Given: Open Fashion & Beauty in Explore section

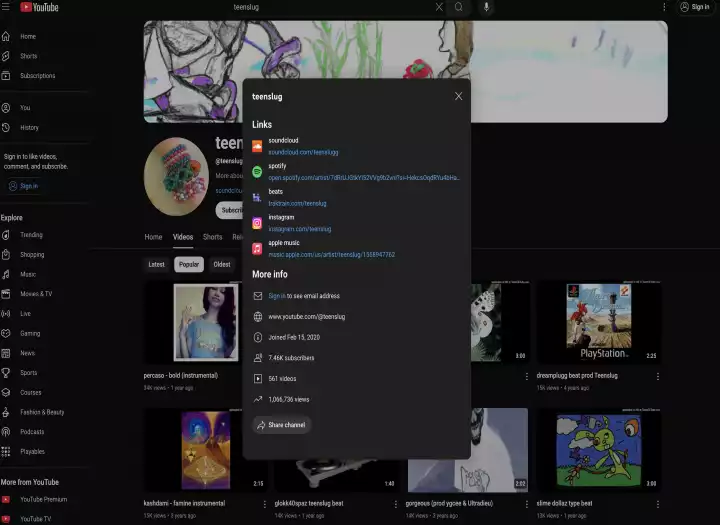Looking at the screenshot, I should (x=44, y=412).
